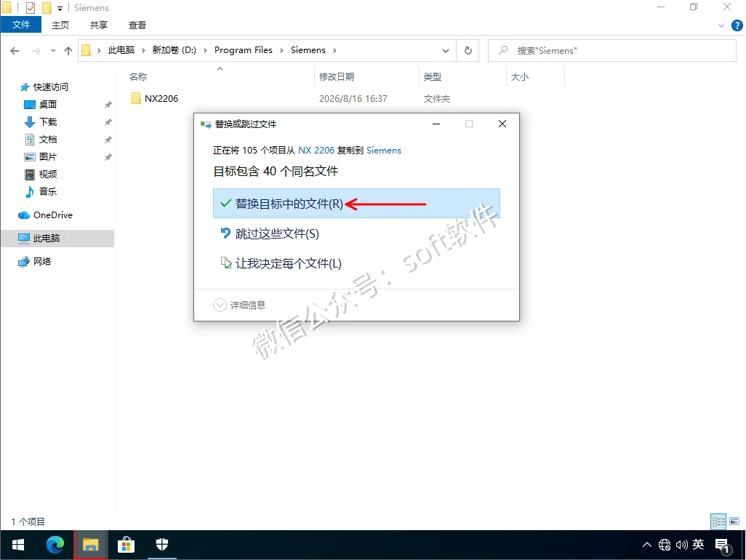
Task: Unpin 下载 using its pin icon
Action: pyautogui.click(x=108, y=122)
